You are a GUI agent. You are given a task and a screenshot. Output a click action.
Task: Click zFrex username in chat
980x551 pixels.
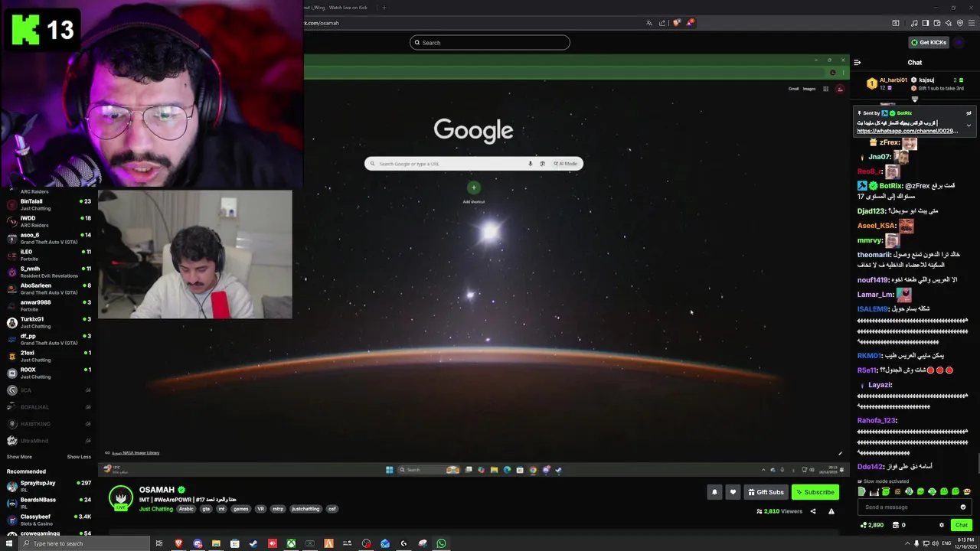pos(889,142)
